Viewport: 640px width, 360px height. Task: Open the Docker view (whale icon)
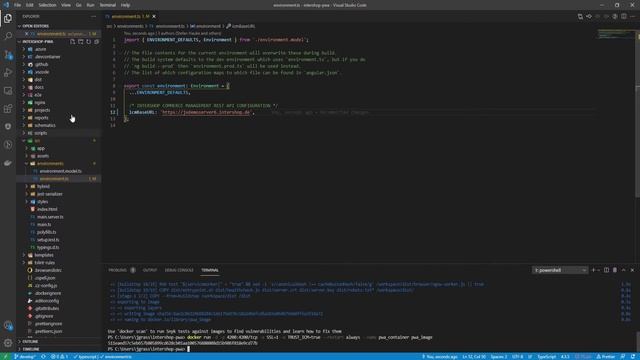click(8, 163)
